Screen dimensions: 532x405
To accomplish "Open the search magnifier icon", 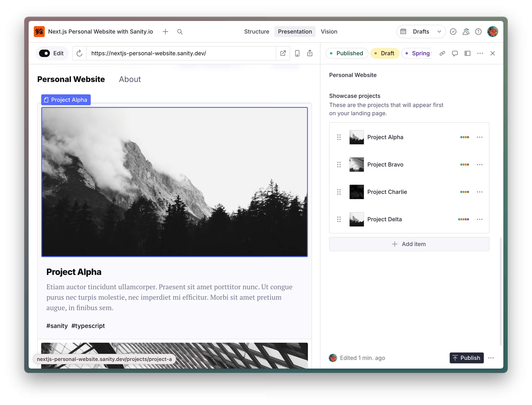I will click(180, 32).
